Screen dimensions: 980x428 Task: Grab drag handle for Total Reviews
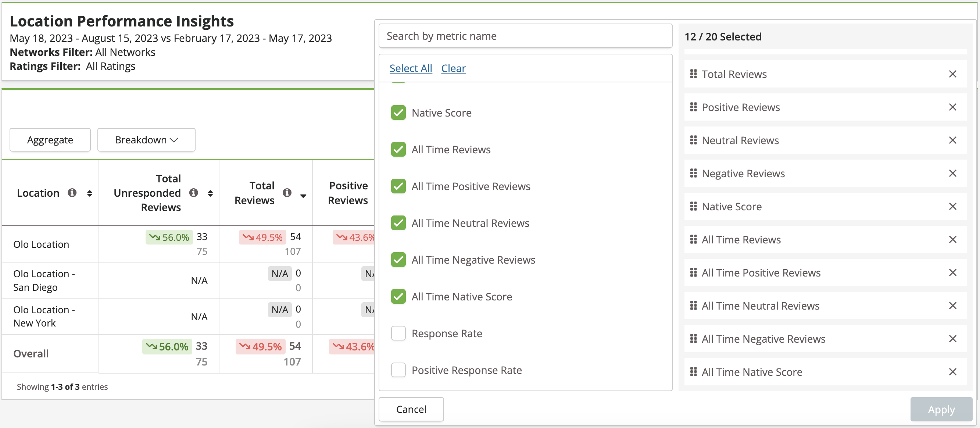pos(693,74)
